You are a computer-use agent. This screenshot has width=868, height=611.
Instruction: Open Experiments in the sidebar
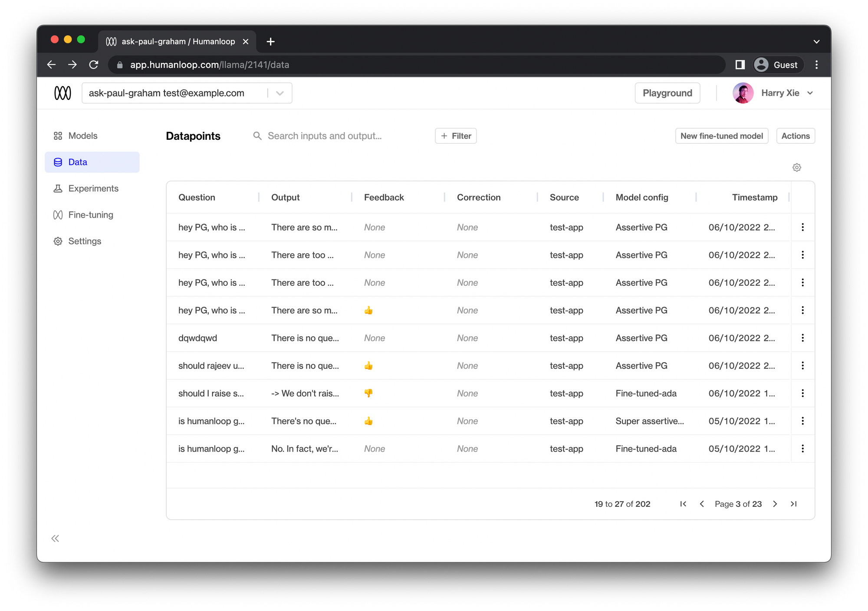click(93, 188)
